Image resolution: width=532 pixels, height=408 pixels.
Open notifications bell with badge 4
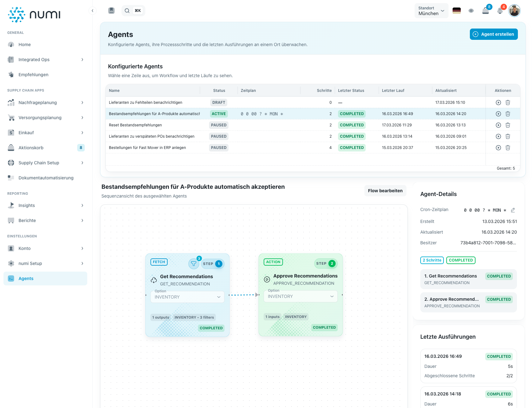click(x=500, y=11)
